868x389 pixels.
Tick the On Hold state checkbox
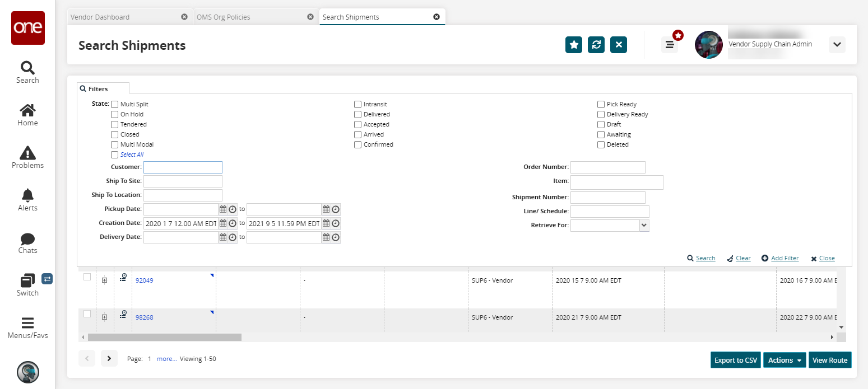[115, 115]
